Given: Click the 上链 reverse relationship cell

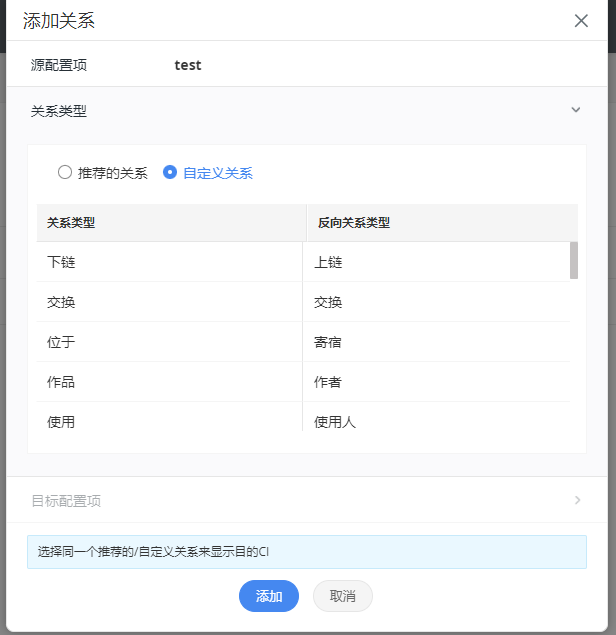Looking at the screenshot, I should [x=437, y=262].
